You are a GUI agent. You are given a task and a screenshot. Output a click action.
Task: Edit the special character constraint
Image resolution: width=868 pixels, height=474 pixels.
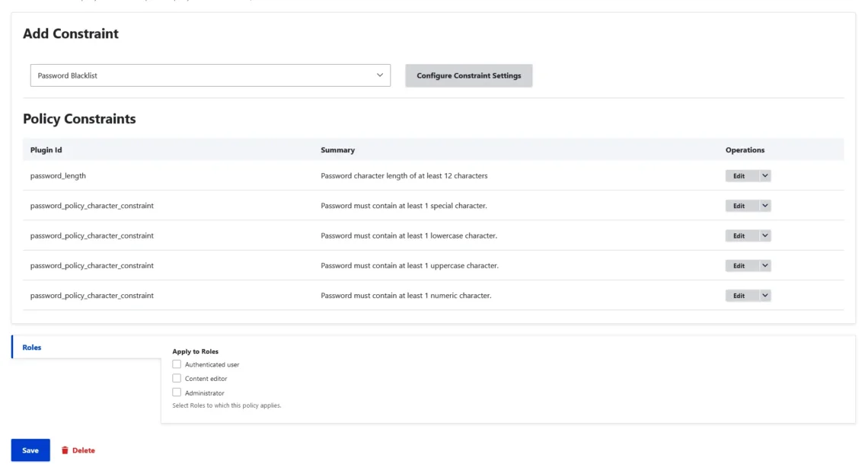(739, 206)
